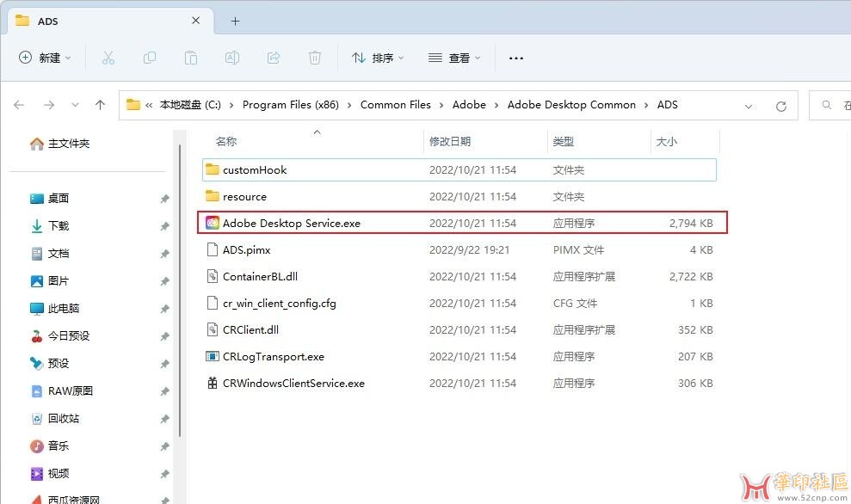Open 音乐 (Music) in sidebar
Image resolution: width=851 pixels, height=504 pixels.
tap(49, 446)
